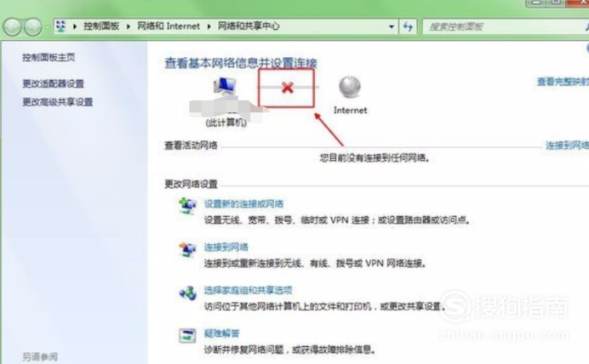The width and height of the screenshot is (589, 364).
Task: Click the computer icon labeled 此计算机
Action: point(225,87)
